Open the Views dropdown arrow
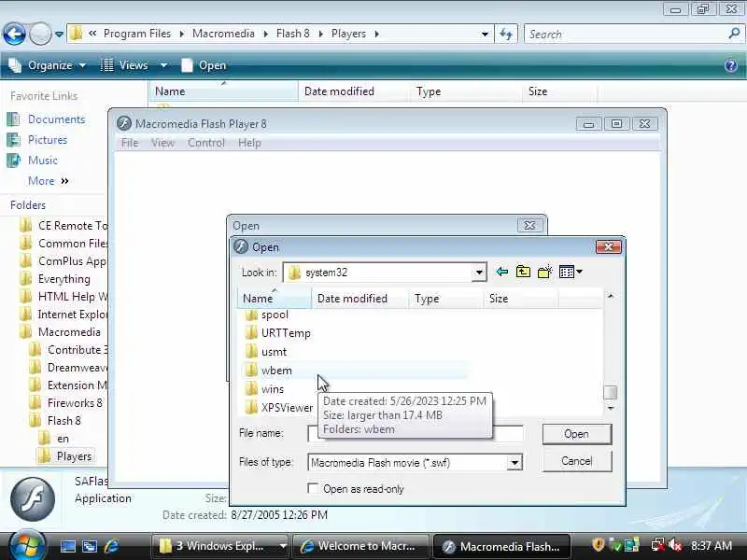This screenshot has height=560, width=747. click(x=163, y=65)
